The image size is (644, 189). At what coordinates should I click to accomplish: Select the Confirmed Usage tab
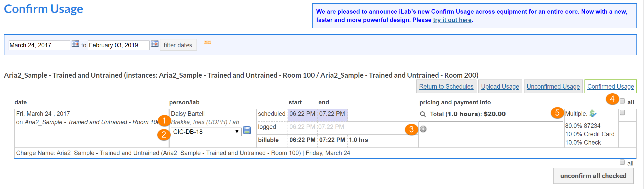point(611,87)
